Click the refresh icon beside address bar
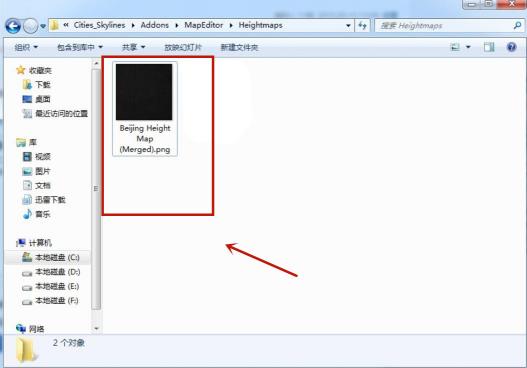The image size is (527, 368). (362, 26)
